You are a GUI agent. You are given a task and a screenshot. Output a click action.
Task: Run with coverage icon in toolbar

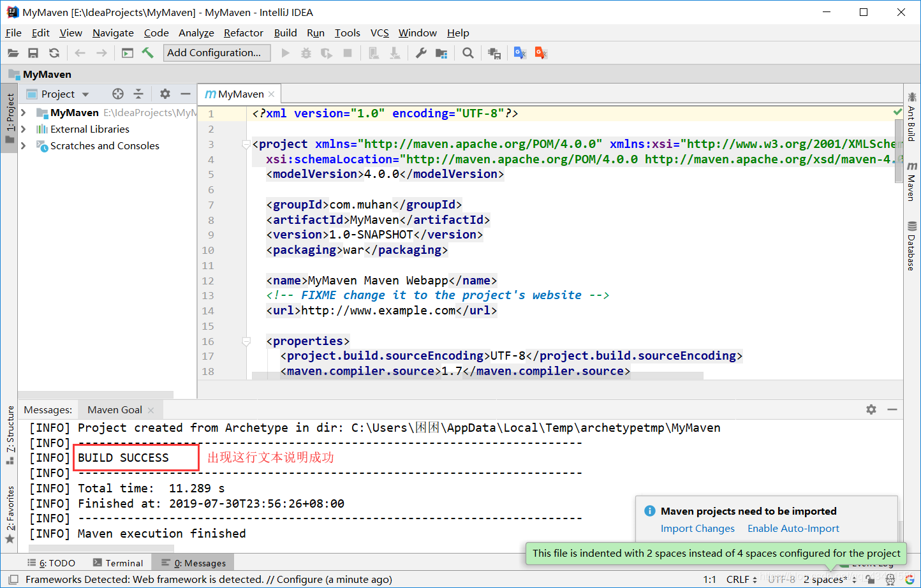click(327, 53)
